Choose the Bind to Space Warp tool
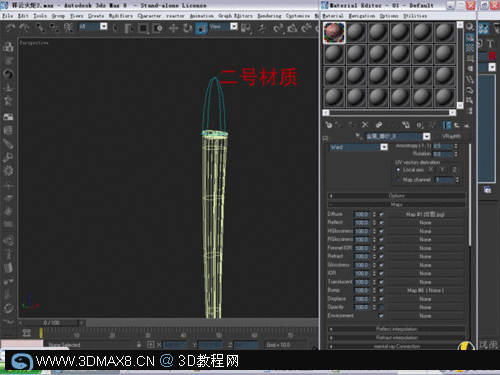Screen dimensions: 500x375 click(x=69, y=28)
